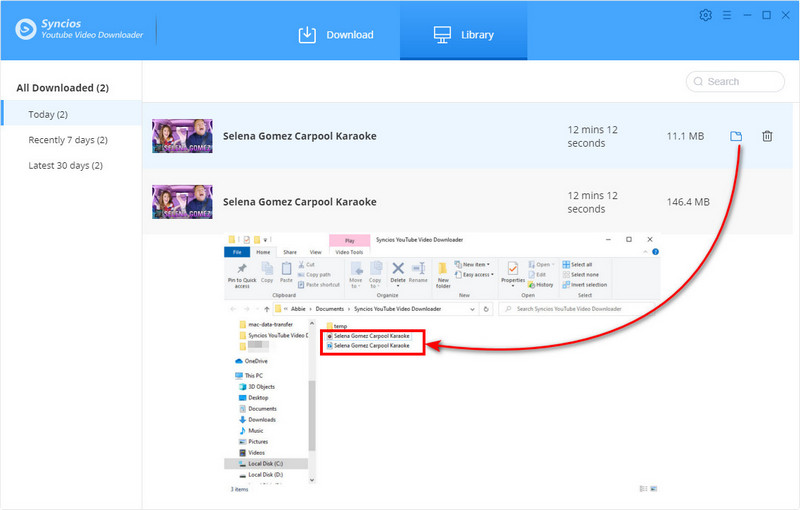Viewport: 800px width, 510px height.
Task: Click Edit in Explorer Open group
Action: click(537, 274)
